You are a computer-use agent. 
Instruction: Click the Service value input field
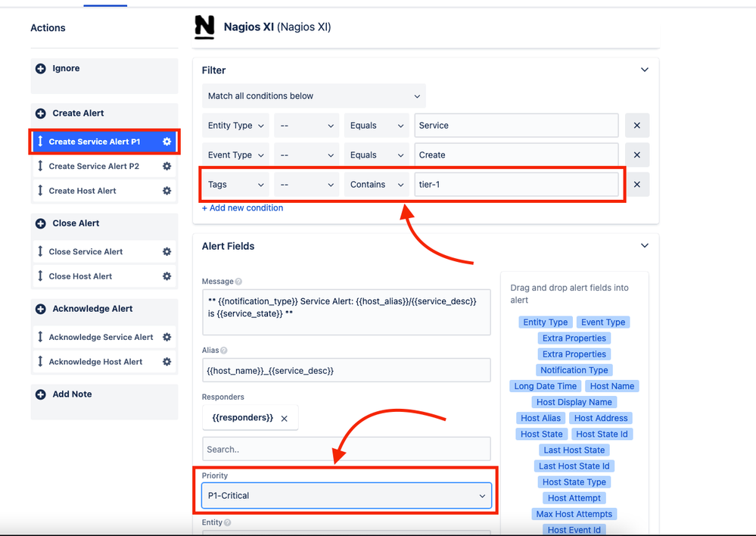[516, 126]
